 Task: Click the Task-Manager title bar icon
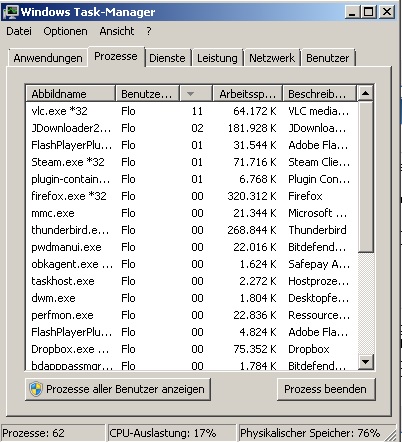click(11, 12)
